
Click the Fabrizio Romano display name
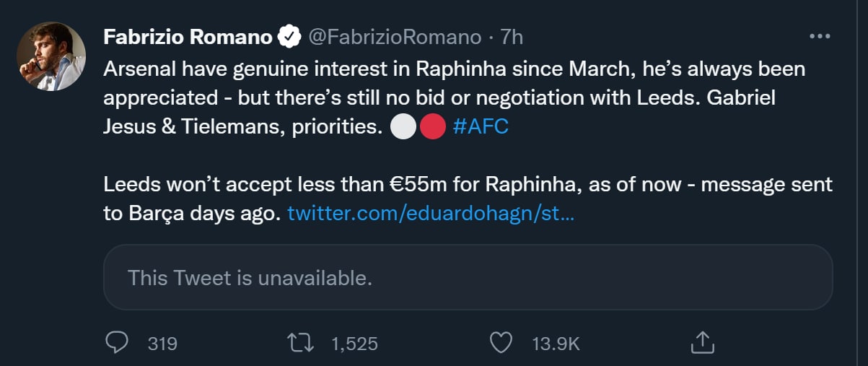click(188, 36)
